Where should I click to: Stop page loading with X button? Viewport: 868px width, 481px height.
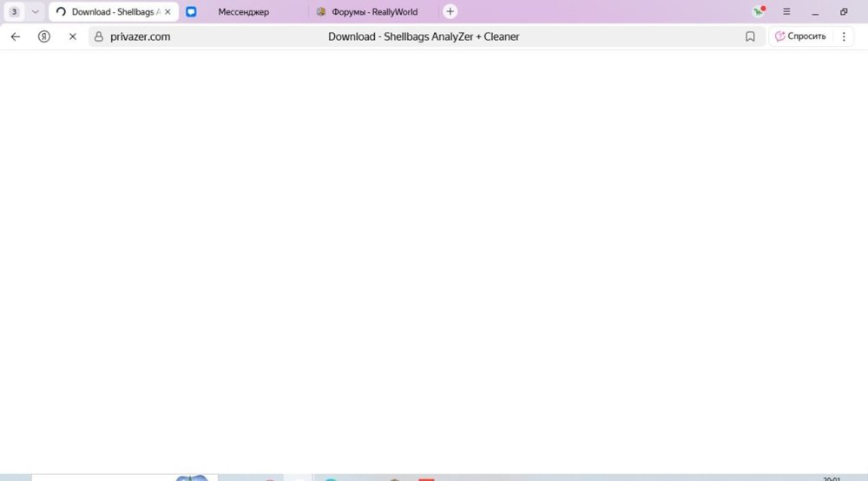click(x=73, y=36)
